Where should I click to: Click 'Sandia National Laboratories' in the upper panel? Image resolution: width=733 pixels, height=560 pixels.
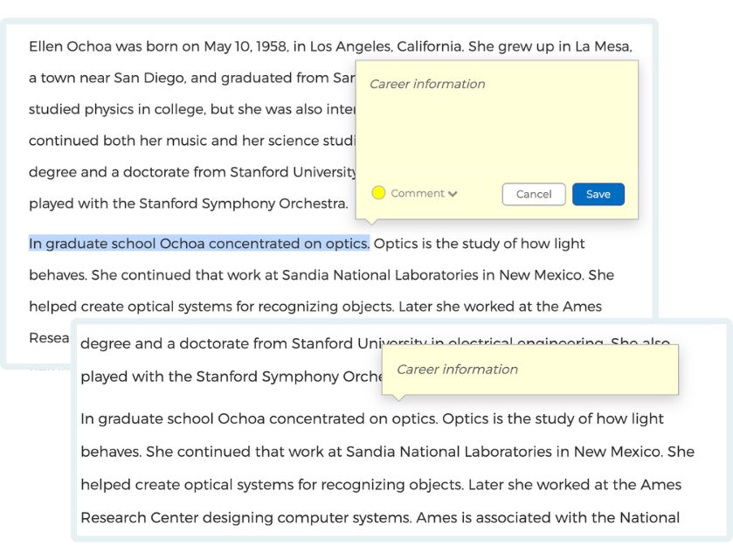[x=381, y=275]
